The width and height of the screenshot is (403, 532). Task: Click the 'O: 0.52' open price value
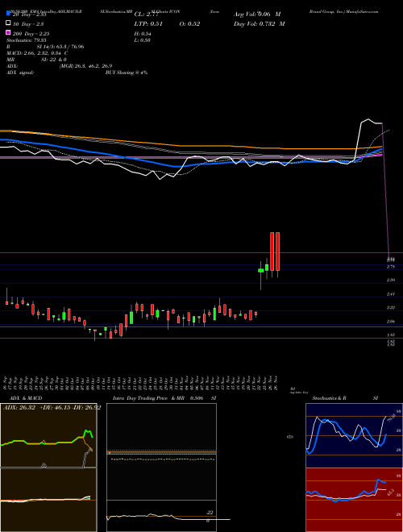point(189,23)
